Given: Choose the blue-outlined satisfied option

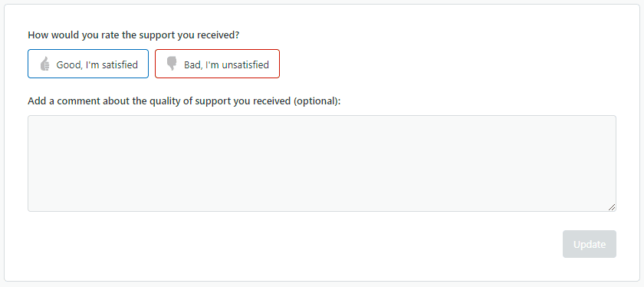Looking at the screenshot, I should click(x=88, y=64).
